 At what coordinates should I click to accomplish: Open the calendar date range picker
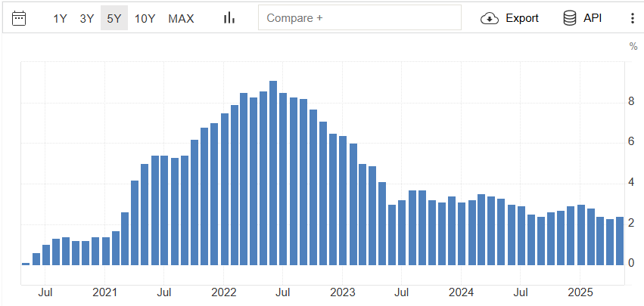tap(19, 18)
